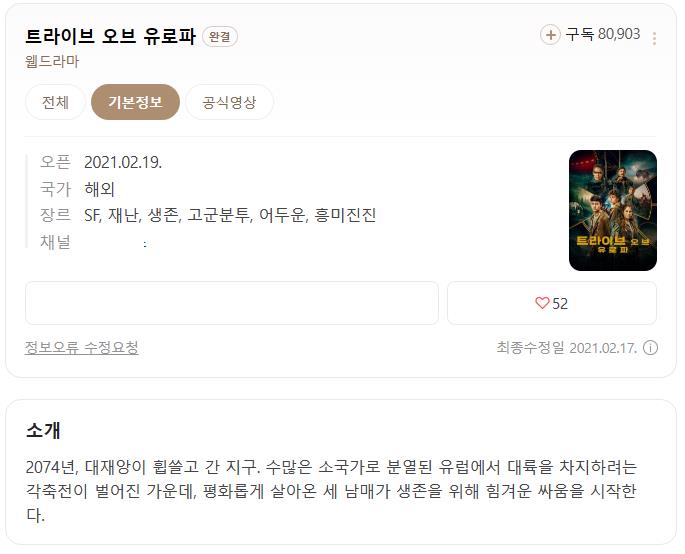
Task: Click the 최종수정일 2021.02.17. text
Action: coord(567,348)
